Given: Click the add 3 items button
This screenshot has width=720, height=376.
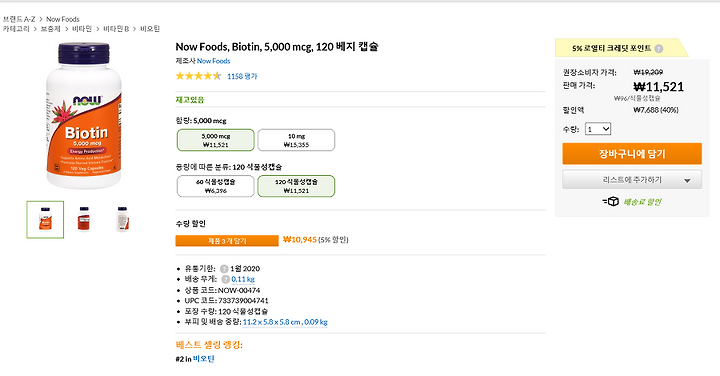Looking at the screenshot, I should point(227,241).
